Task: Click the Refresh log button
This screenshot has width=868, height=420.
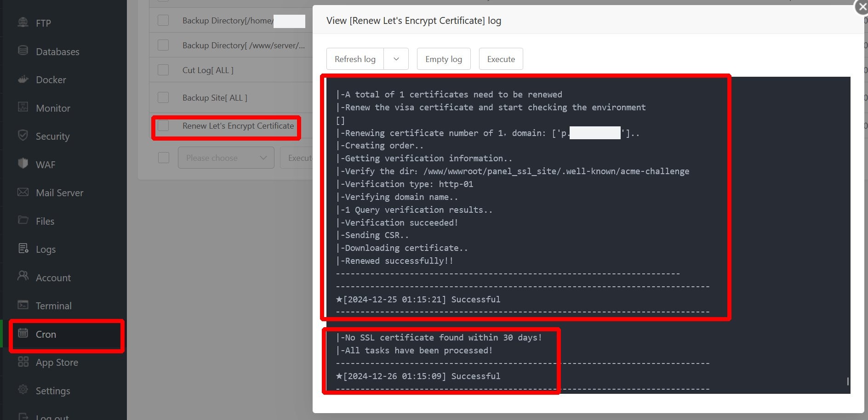Action: coord(355,59)
